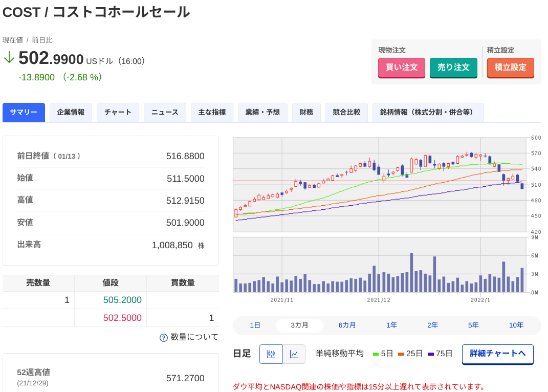
Task: Click the green 5日 moving average swatch
Action: pyautogui.click(x=376, y=354)
